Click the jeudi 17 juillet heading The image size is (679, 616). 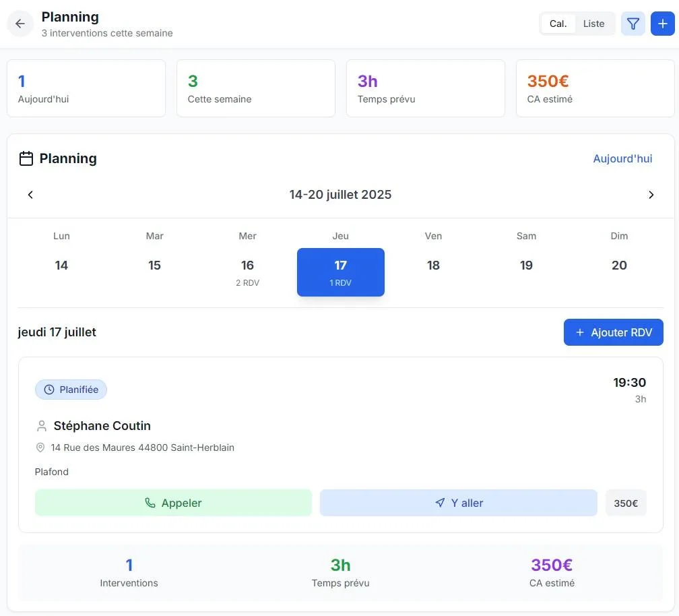(57, 332)
